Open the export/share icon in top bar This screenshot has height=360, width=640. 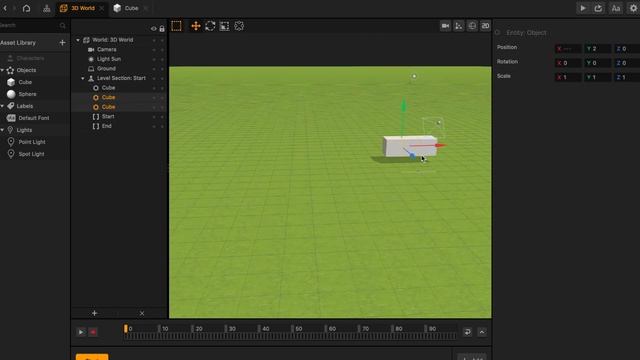pos(598,8)
